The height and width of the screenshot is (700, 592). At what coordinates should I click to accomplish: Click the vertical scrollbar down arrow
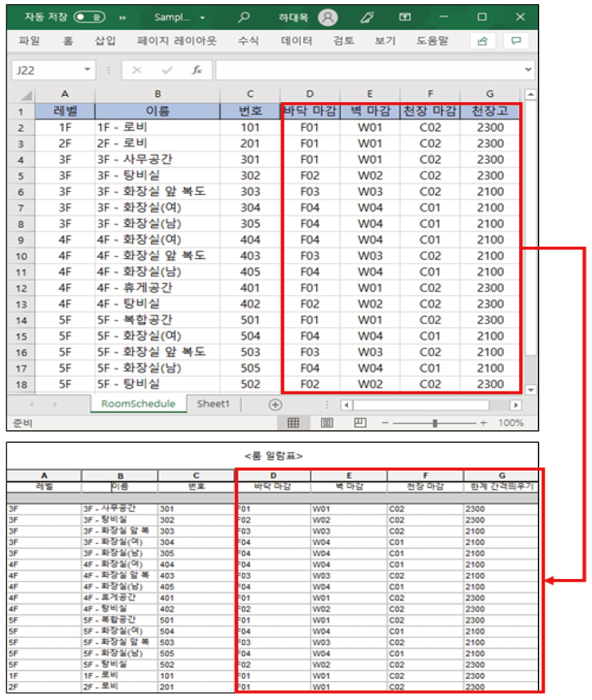click(530, 390)
